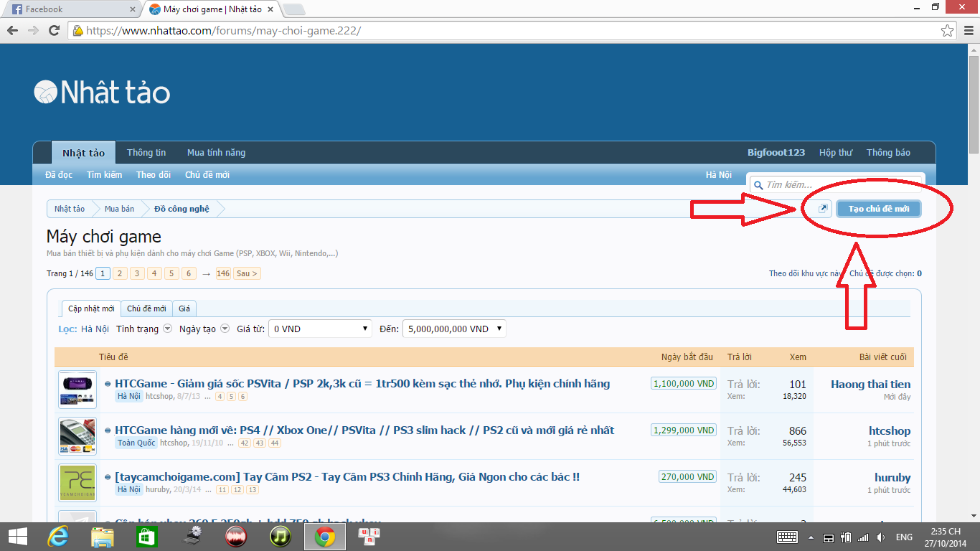Expand the Ngày tạo filter dropdown
Image resolution: width=980 pixels, height=551 pixels.
coord(225,329)
